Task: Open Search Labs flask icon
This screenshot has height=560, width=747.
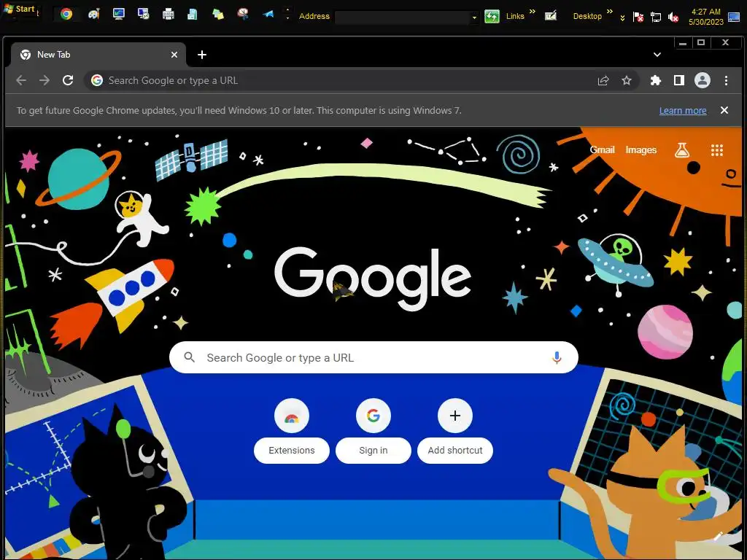Action: [682, 150]
